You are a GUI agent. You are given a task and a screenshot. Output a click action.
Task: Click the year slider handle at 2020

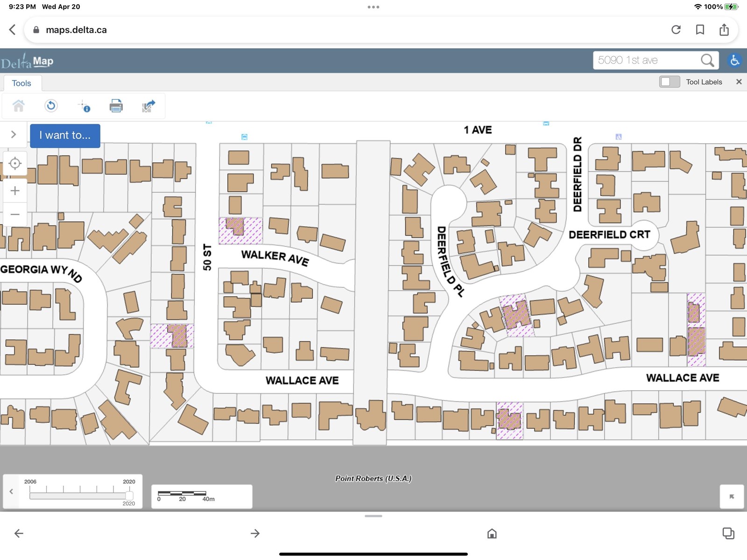pyautogui.click(x=129, y=496)
